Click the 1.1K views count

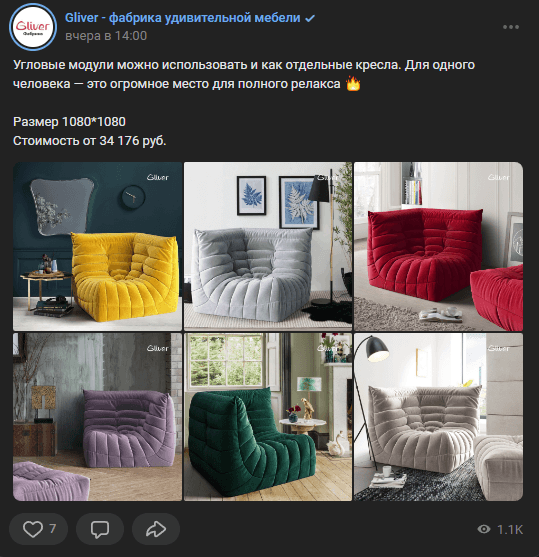pos(510,529)
